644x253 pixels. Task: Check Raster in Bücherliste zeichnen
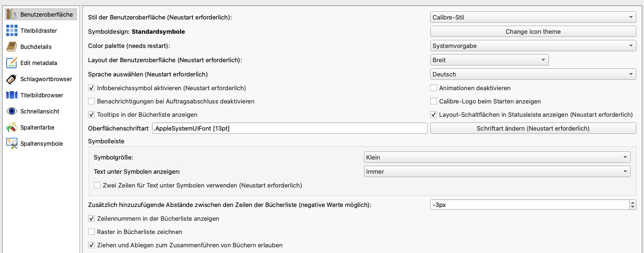click(x=92, y=232)
